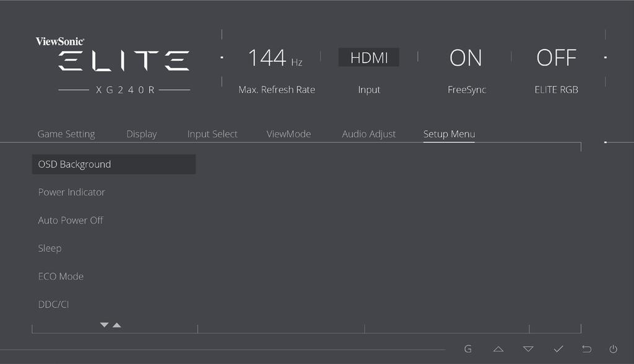This screenshot has height=364, width=634.
Task: Click the ELITE RGB label
Action: pyautogui.click(x=557, y=90)
